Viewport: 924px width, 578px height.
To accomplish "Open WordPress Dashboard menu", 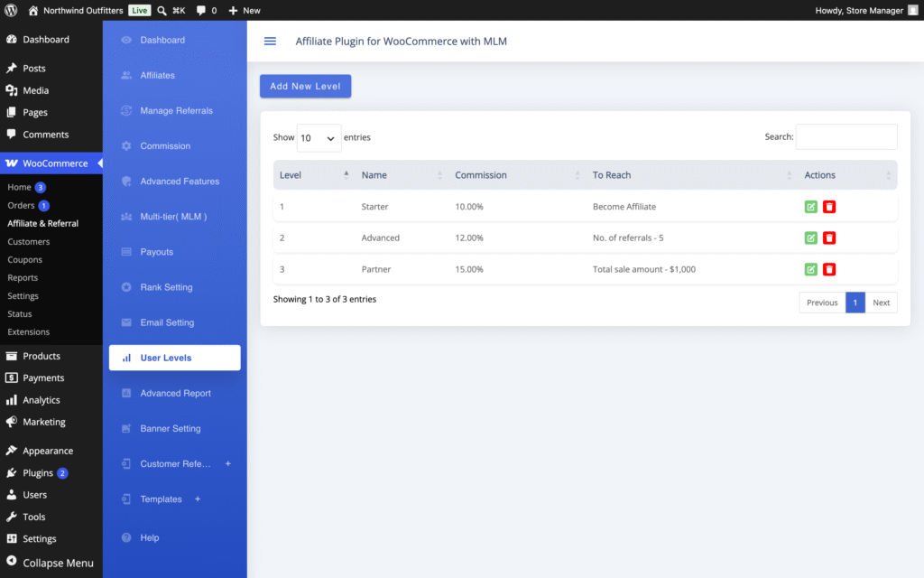I will 51,40.
